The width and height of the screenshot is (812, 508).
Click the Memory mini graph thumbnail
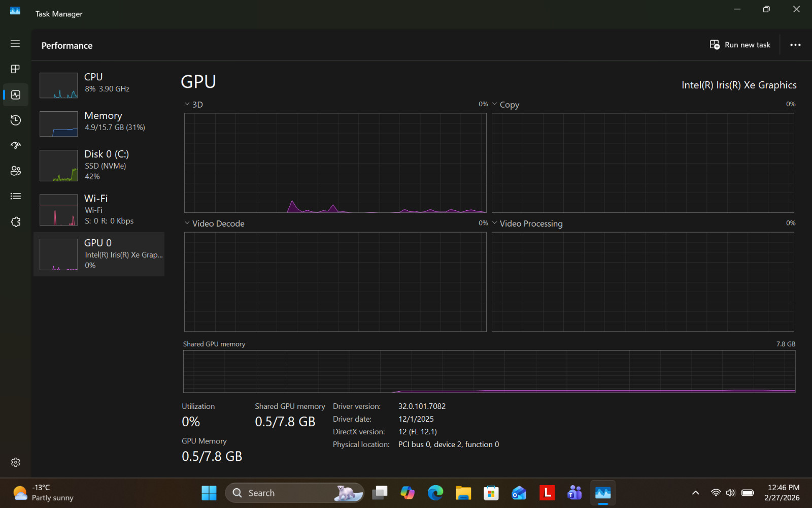(59, 124)
